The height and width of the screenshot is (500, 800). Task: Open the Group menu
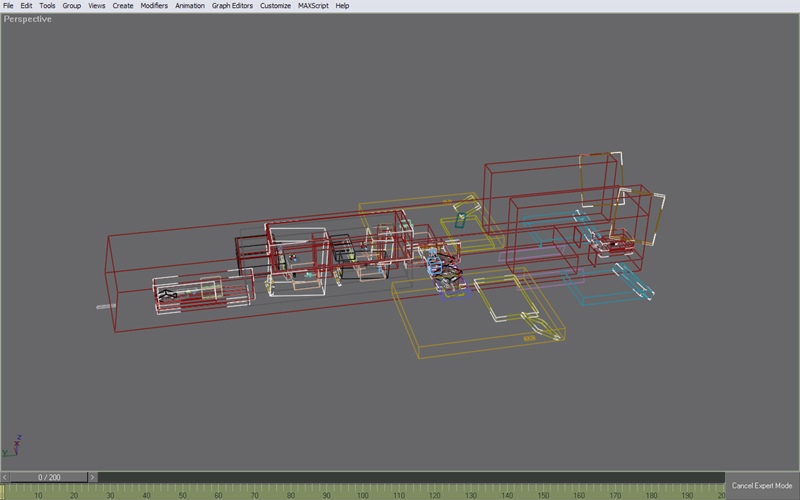point(72,5)
